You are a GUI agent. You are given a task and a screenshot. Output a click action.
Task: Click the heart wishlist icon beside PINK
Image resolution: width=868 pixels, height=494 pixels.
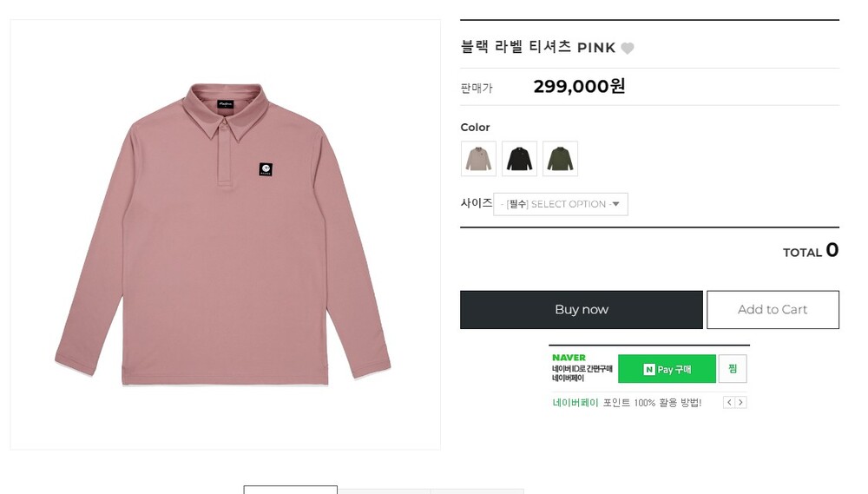pyautogui.click(x=628, y=49)
